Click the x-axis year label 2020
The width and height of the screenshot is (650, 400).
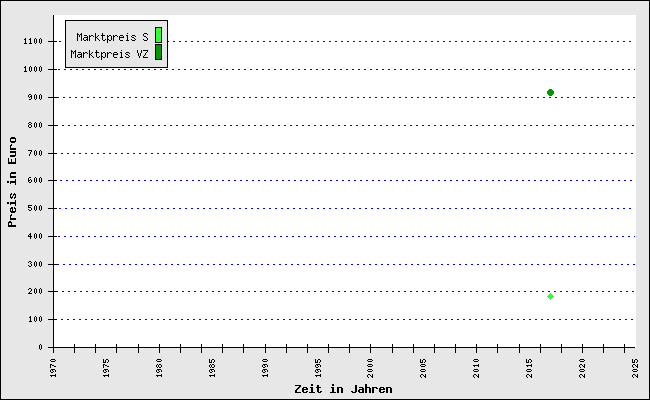pyautogui.click(x=582, y=368)
